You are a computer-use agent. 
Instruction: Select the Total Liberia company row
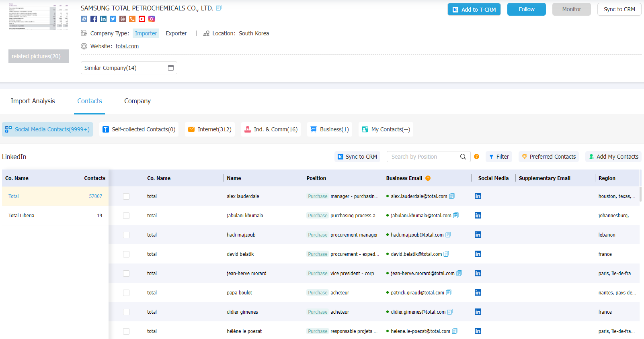[x=55, y=216]
